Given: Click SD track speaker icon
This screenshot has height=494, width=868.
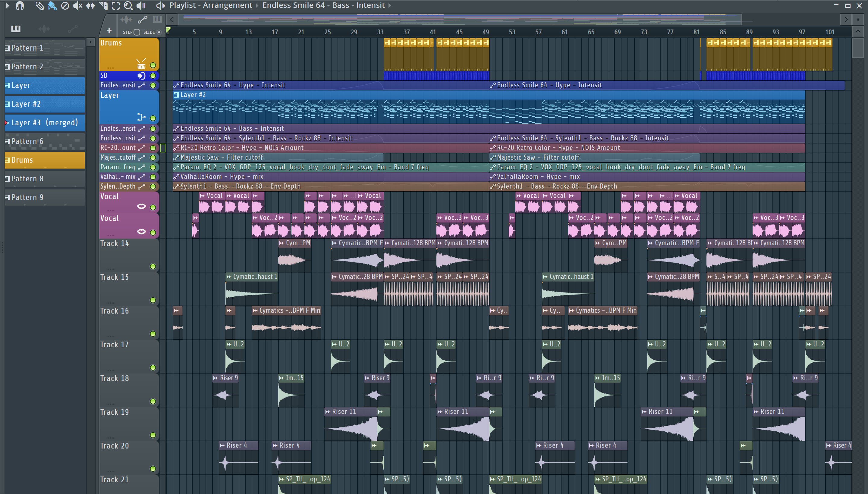Looking at the screenshot, I should 141,76.
